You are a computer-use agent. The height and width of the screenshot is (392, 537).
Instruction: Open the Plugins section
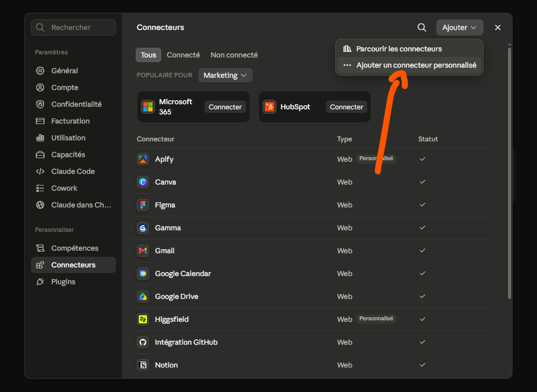coord(73,282)
